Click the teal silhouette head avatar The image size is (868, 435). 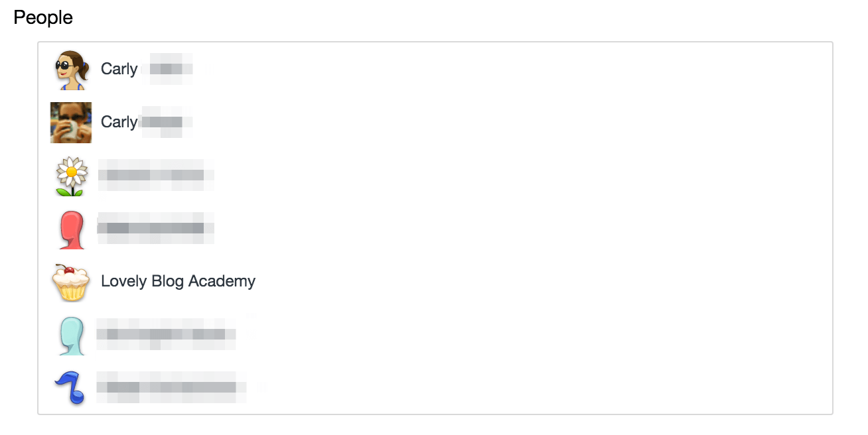coord(71,336)
